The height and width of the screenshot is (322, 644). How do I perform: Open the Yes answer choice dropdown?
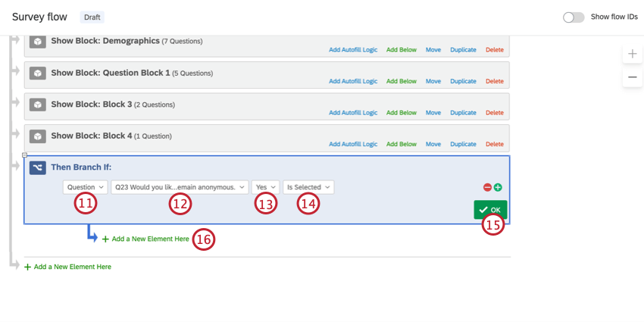pyautogui.click(x=266, y=187)
